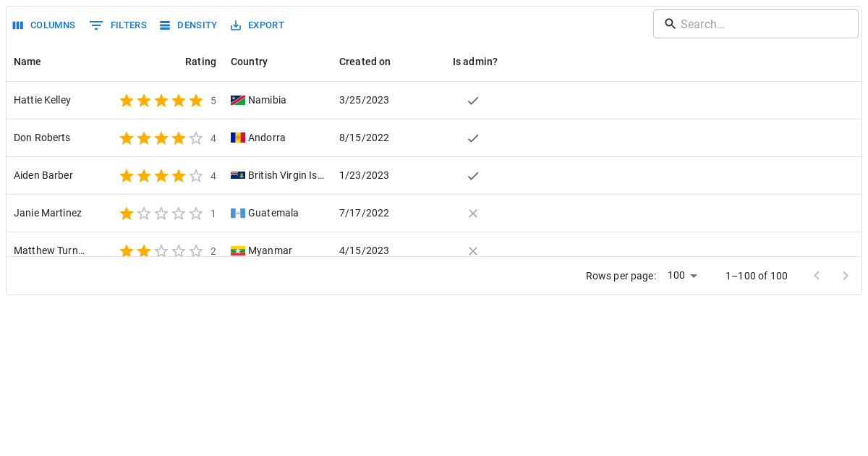Screen dimensions: 868x456
Task: Click Hattie Kelley's admin checkmark
Action: [x=473, y=101]
